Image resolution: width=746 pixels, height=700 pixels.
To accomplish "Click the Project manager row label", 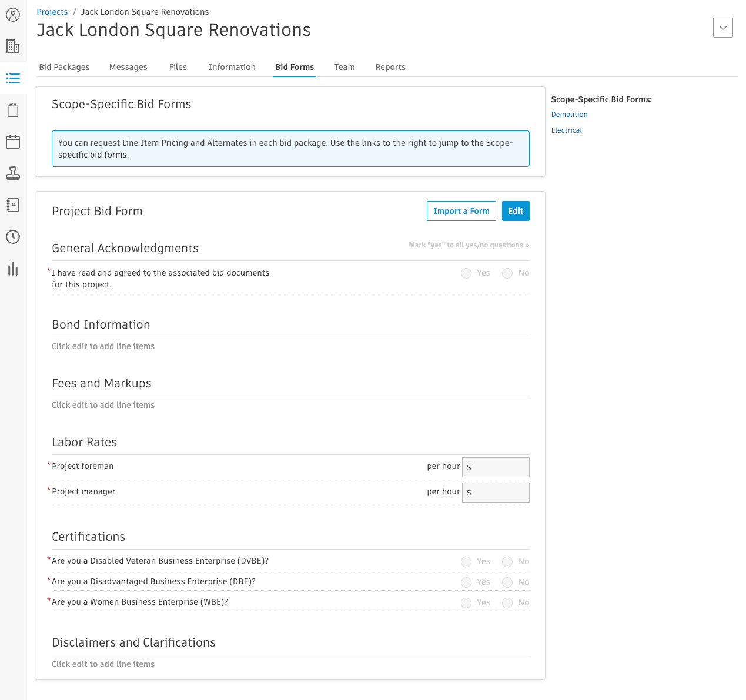I will point(83,491).
